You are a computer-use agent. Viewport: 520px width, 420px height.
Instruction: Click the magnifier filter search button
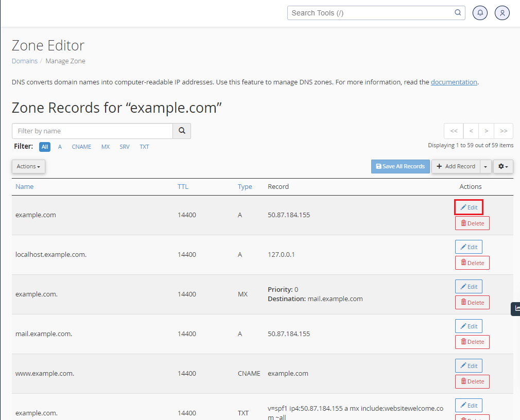(x=182, y=131)
